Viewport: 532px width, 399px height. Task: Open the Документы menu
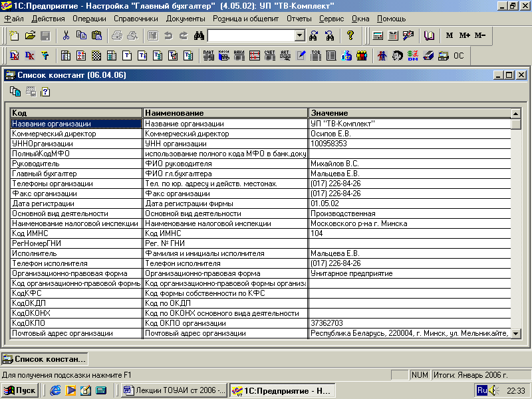point(186,19)
